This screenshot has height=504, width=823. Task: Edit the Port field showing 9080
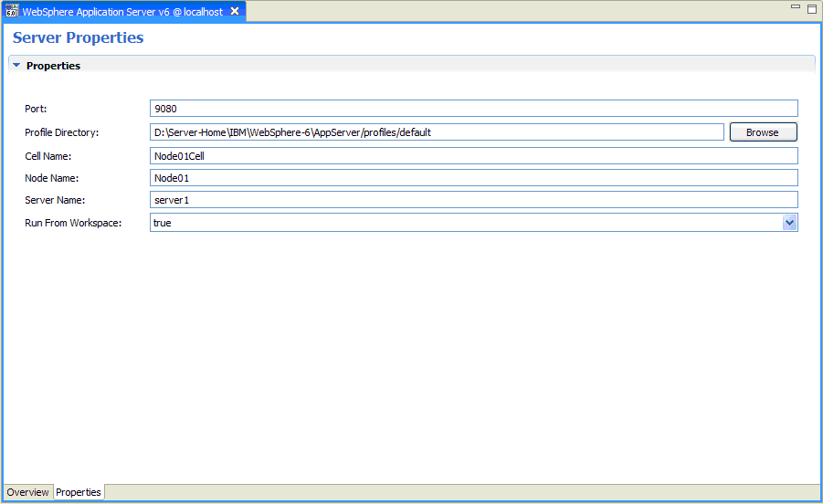[x=473, y=109]
